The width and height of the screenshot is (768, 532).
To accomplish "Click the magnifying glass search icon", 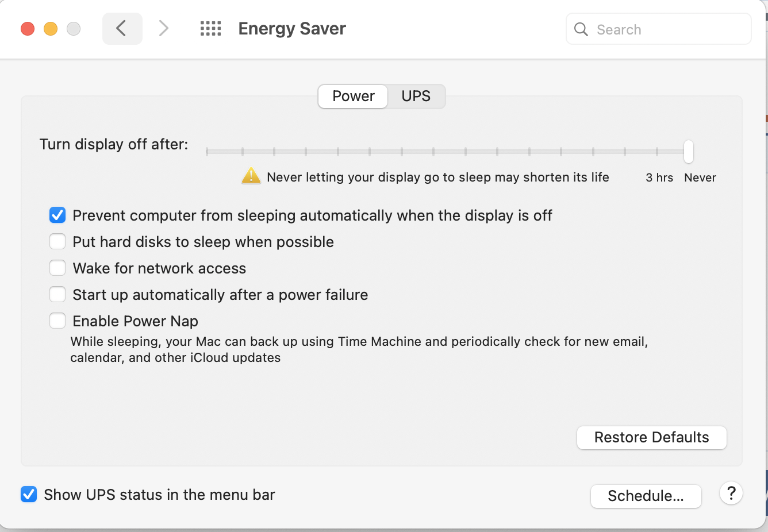I will tap(581, 29).
